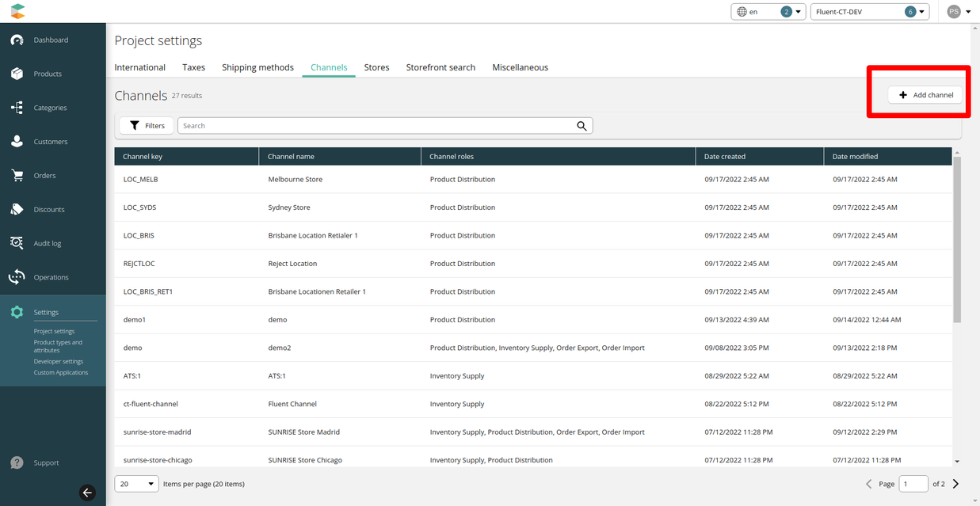Click the Customers person icon
Image resolution: width=980 pixels, height=506 pixels.
[x=17, y=142]
